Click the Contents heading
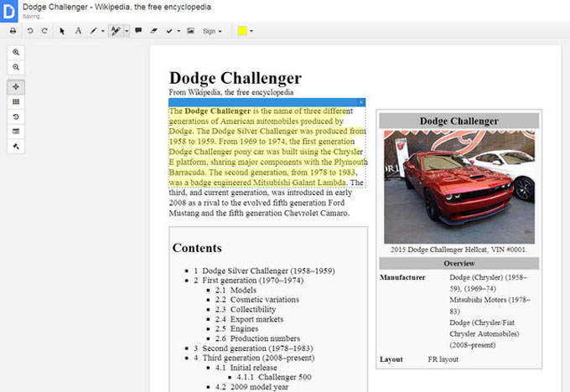Screen dimensions: 570x392 coord(197,248)
